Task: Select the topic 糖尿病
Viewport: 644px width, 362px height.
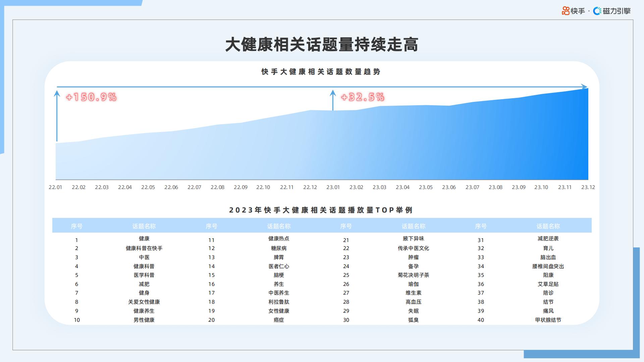Action: point(279,248)
